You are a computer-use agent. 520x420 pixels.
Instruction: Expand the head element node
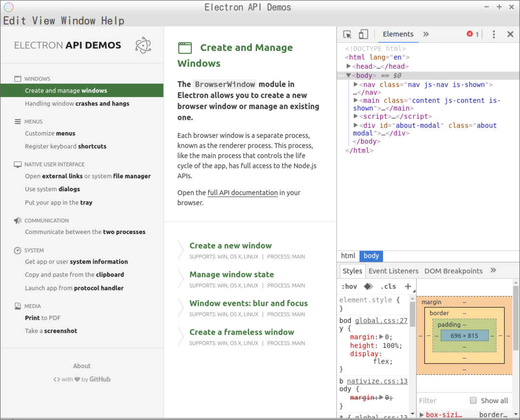[348, 66]
